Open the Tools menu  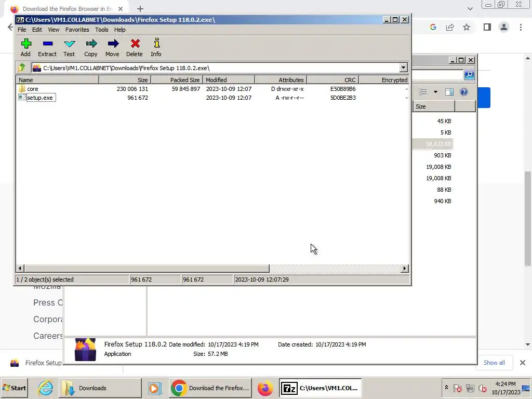coord(101,30)
